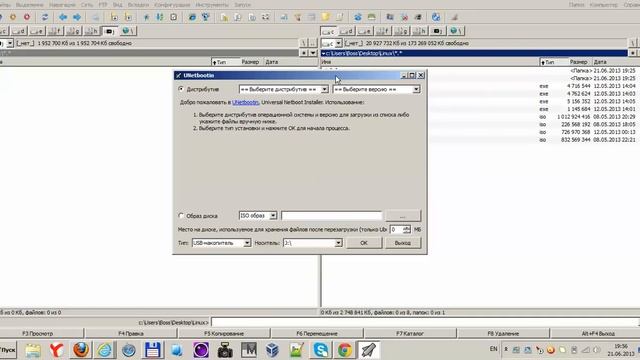Click OK in UNetbootin dialog
This screenshot has height=360, width=640.
(x=364, y=243)
